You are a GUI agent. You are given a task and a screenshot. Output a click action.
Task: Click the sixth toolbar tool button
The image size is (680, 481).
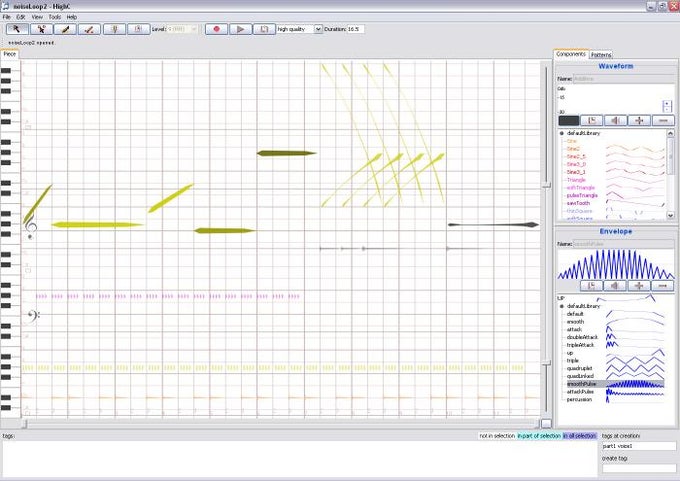(x=138, y=29)
